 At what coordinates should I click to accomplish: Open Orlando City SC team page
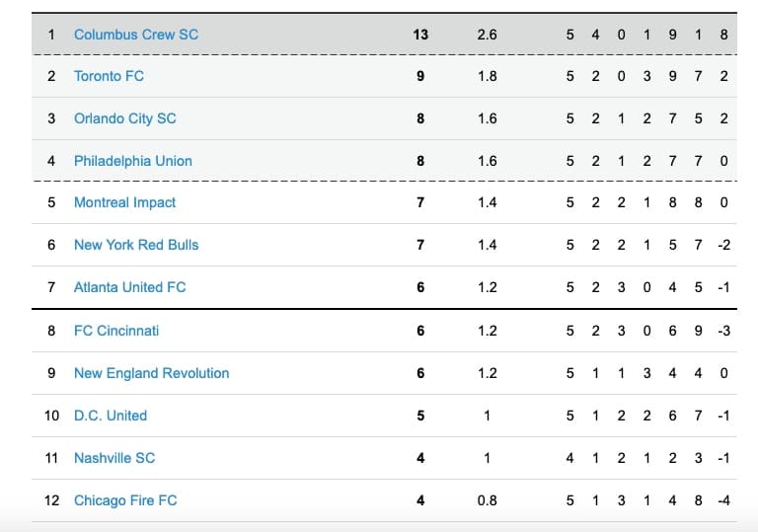125,118
